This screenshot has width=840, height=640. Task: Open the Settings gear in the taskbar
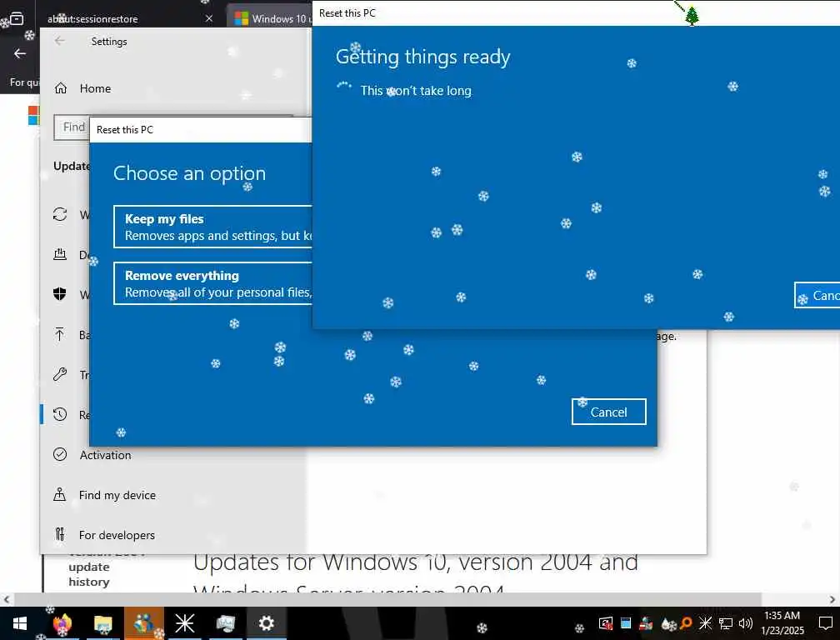click(x=267, y=623)
